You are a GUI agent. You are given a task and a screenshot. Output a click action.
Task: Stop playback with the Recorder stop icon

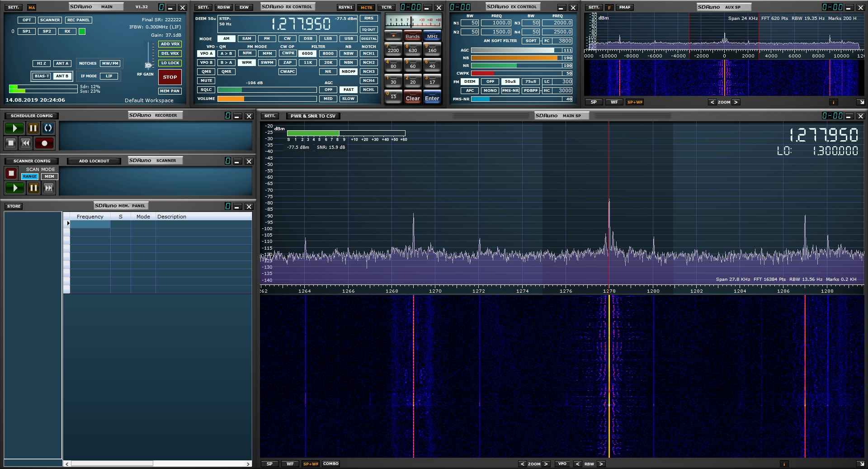coord(11,143)
